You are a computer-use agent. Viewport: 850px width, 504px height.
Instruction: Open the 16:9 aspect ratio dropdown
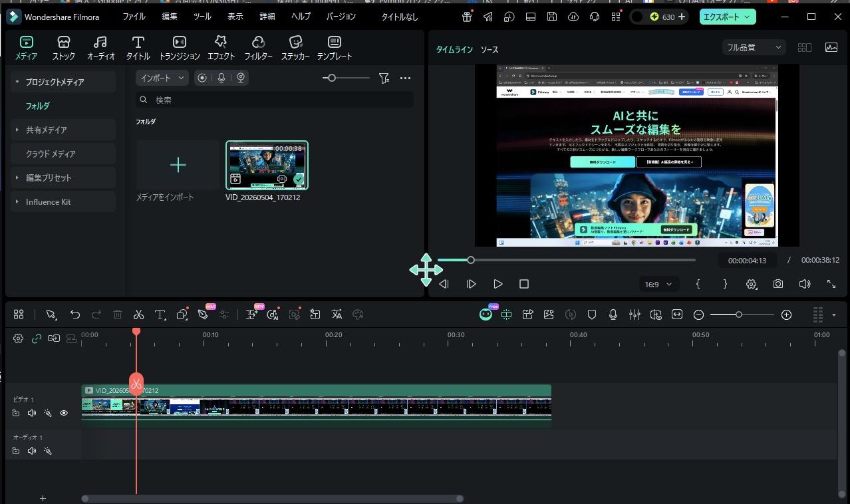(658, 284)
